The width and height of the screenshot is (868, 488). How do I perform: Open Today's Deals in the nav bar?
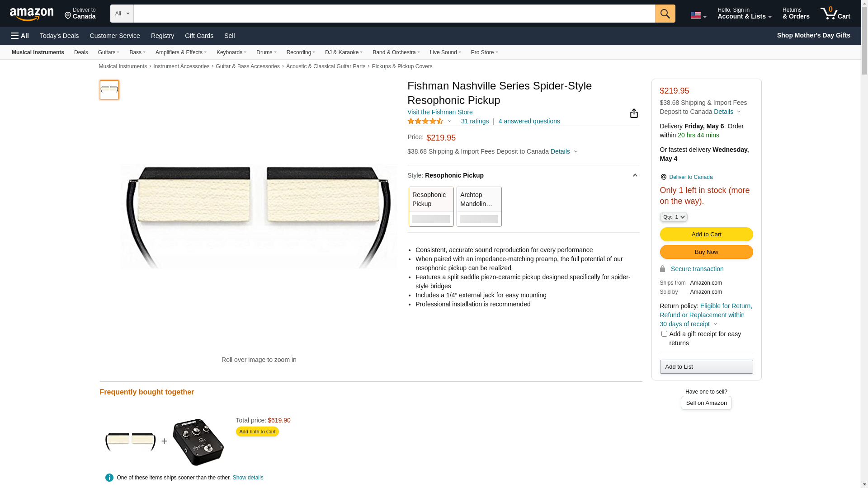[59, 36]
